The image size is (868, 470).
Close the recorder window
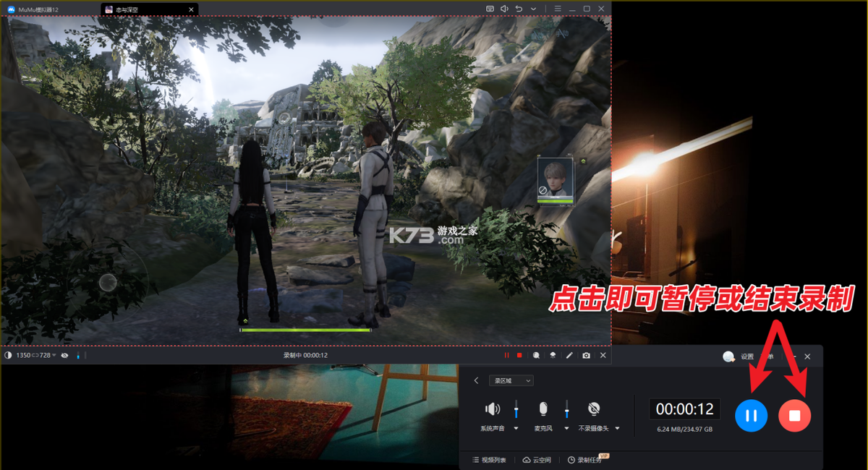pos(807,356)
